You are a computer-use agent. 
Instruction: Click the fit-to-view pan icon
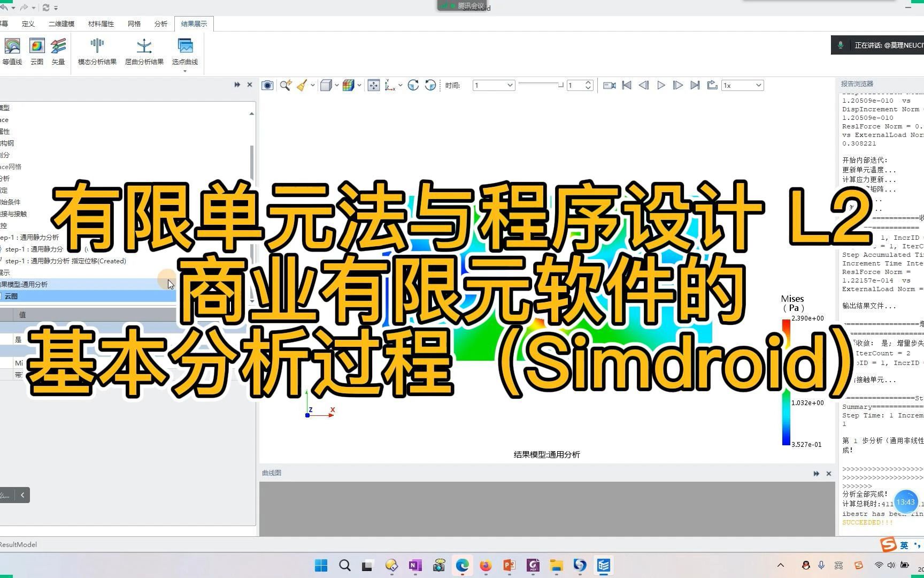pos(374,85)
